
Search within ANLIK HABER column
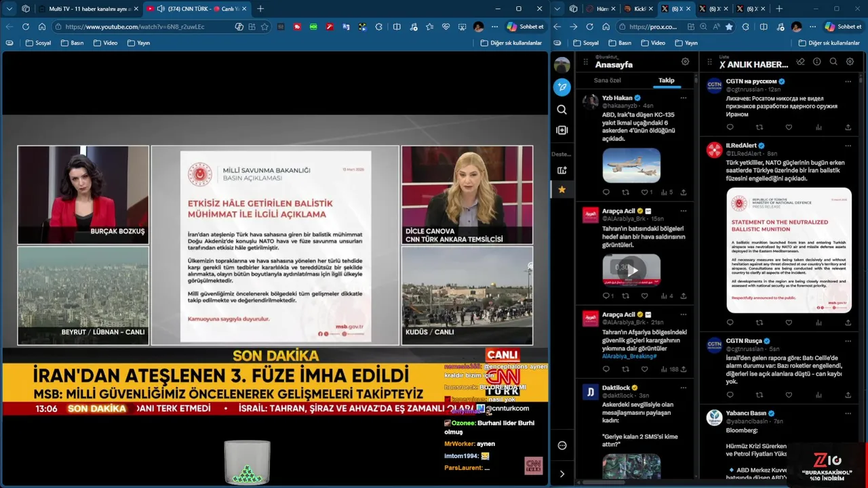833,62
